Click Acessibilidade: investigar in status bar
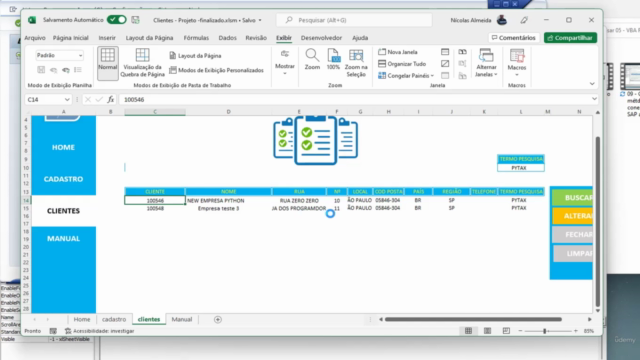 click(x=100, y=331)
